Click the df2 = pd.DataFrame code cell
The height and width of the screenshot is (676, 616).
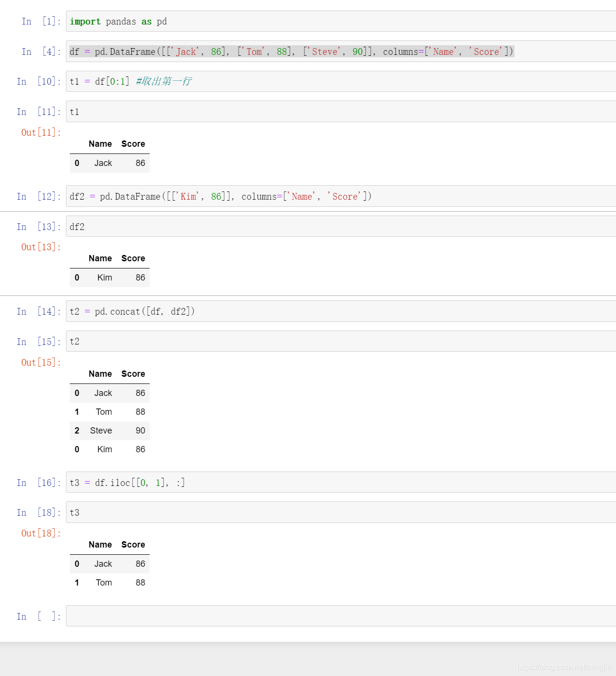[x=341, y=196]
